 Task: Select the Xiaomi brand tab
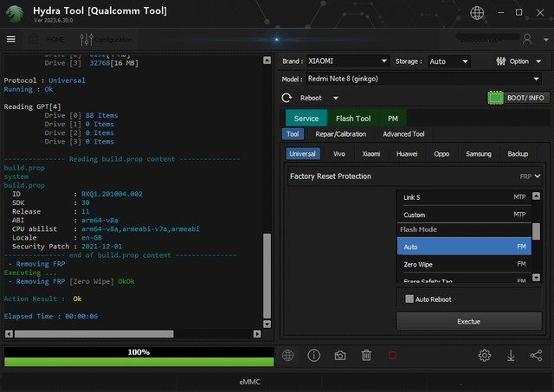tap(371, 154)
